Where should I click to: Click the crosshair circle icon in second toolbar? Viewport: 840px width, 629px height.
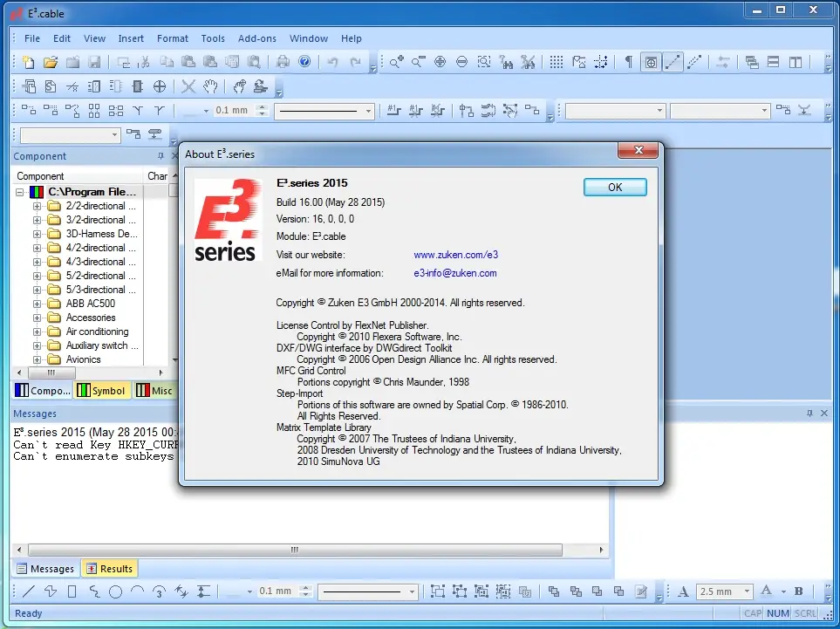159,86
